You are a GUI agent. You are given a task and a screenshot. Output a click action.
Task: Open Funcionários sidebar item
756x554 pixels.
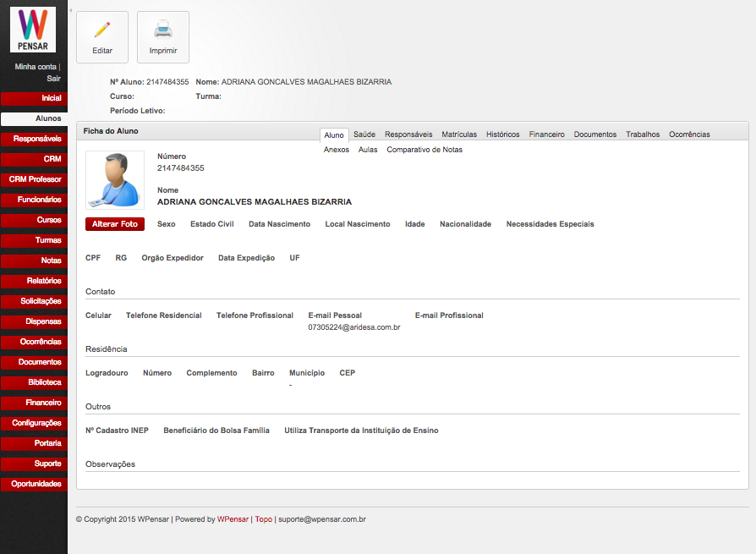pos(34,200)
